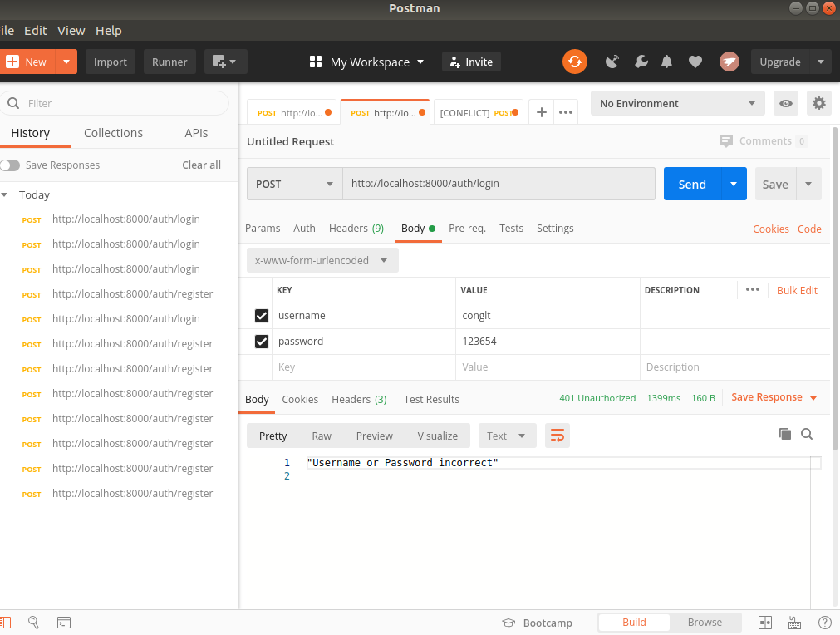Open the POST method dropdown

[x=295, y=184]
